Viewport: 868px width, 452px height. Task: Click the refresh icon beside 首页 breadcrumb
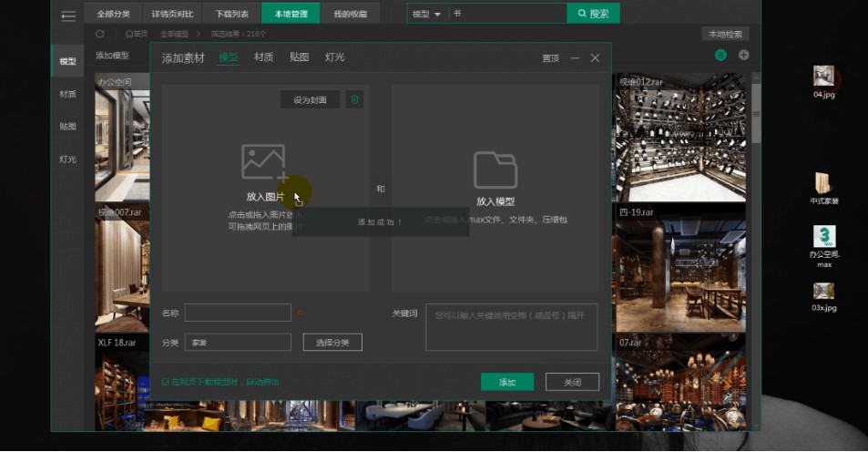[100, 34]
